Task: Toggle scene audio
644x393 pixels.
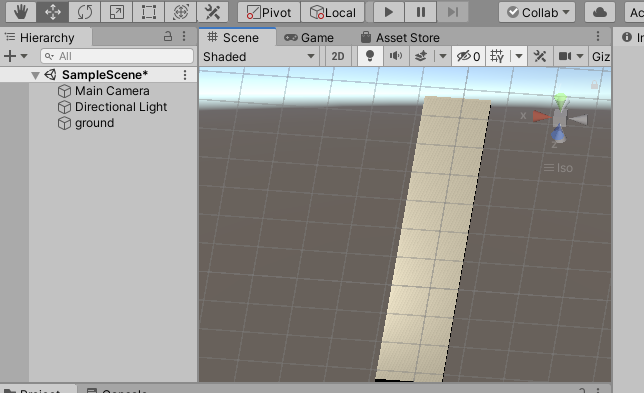Action: click(396, 56)
